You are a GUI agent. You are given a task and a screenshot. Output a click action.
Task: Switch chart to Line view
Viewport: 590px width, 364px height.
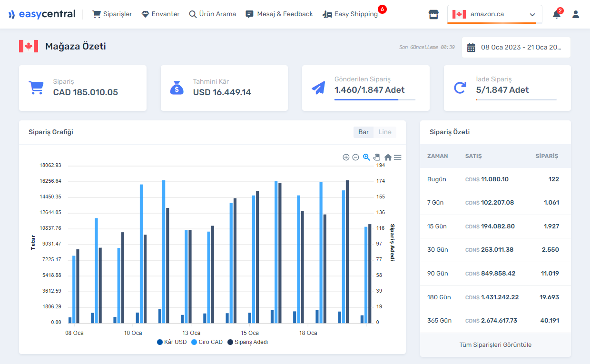(x=385, y=132)
